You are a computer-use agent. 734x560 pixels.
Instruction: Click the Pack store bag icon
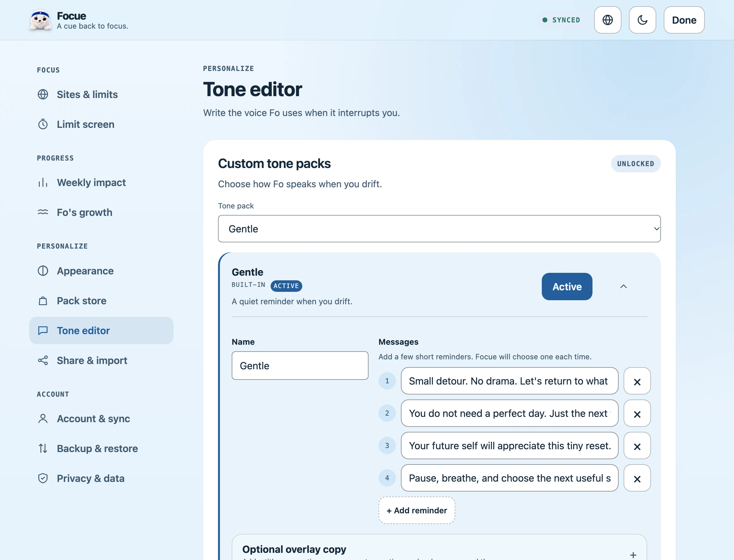point(43,301)
